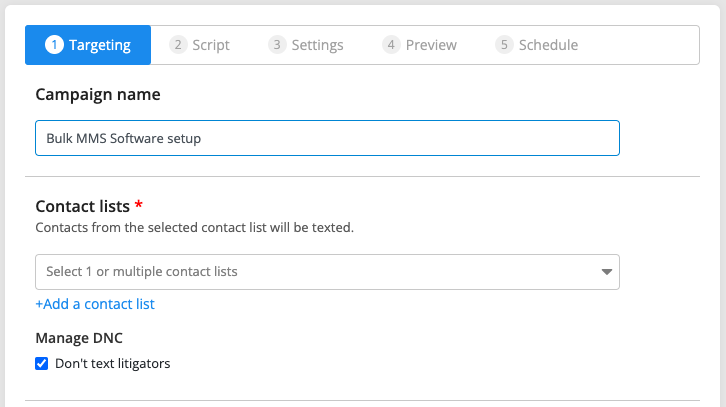Viewport: 726px width, 407px height.
Task: Uncheck the Don't text litigators checkbox
Action: click(x=42, y=363)
